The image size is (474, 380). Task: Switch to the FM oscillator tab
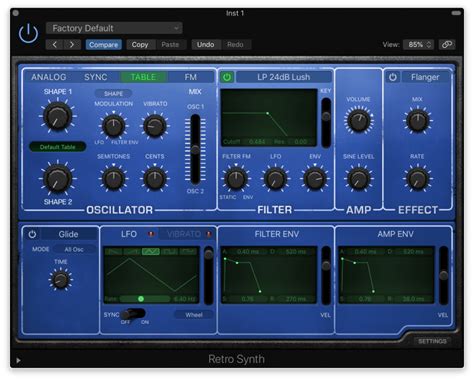(x=191, y=77)
